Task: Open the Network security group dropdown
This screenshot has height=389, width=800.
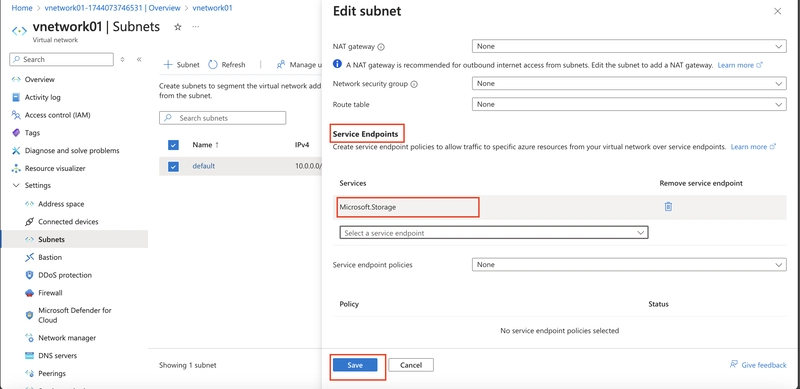Action: pos(629,83)
